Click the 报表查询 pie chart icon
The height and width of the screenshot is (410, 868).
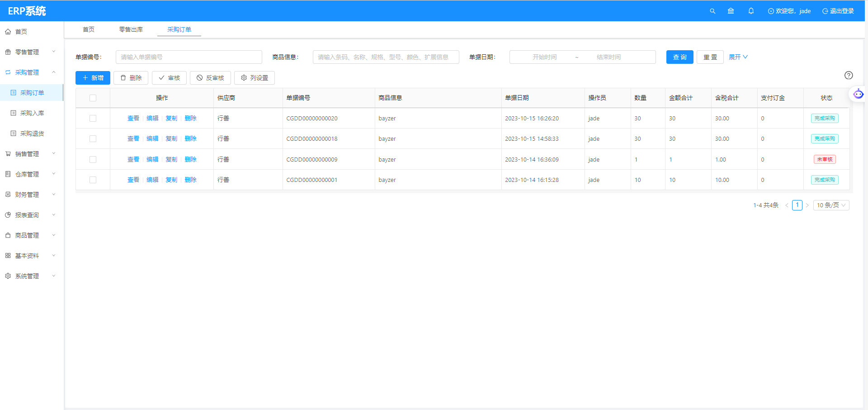tap(8, 215)
